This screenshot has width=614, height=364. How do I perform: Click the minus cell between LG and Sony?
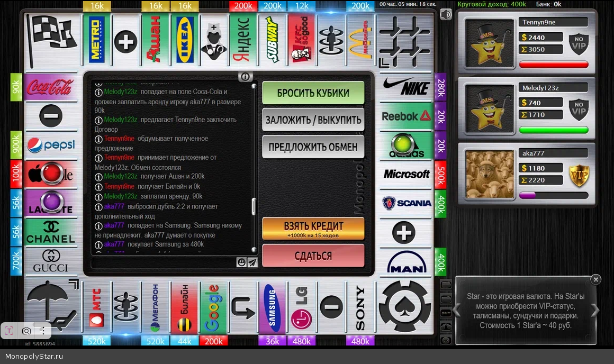pyautogui.click(x=331, y=308)
